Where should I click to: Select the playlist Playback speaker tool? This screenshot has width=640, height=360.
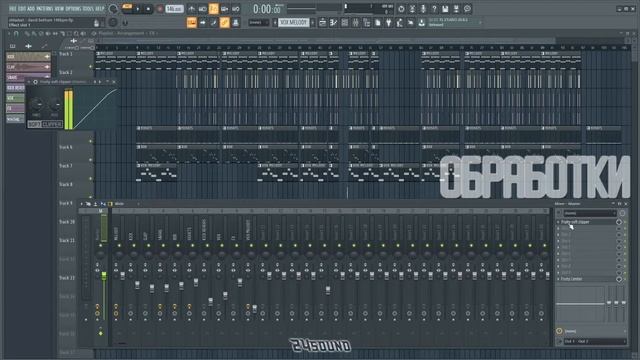point(83,34)
